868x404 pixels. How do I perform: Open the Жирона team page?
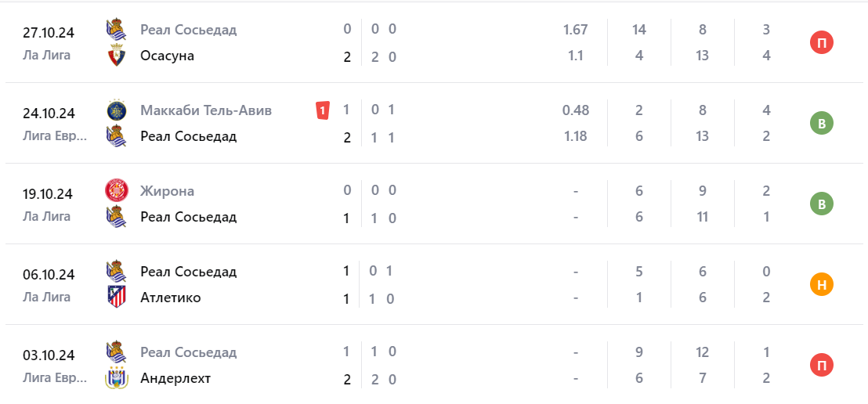coord(167,191)
